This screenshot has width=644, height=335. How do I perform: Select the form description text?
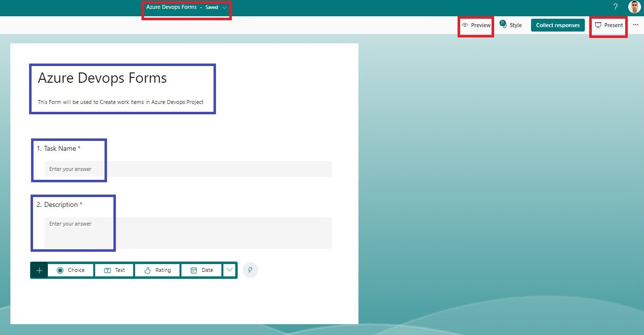click(121, 102)
